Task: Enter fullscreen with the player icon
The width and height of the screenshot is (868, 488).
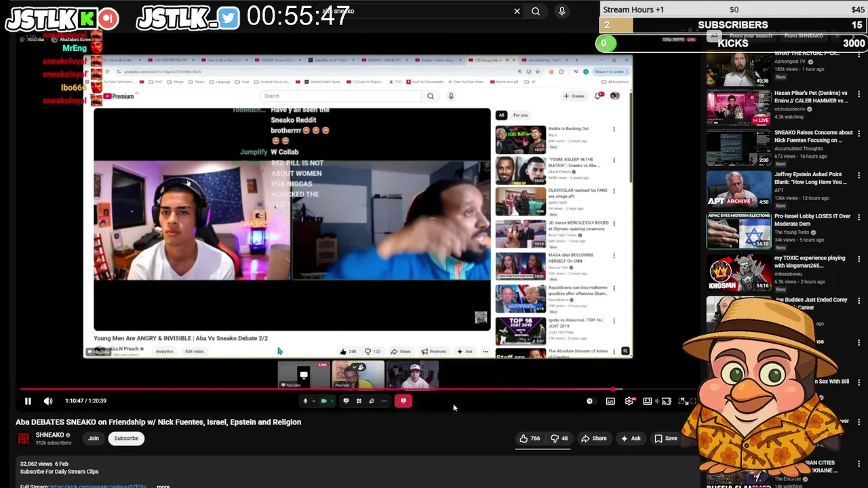Action: (x=684, y=401)
